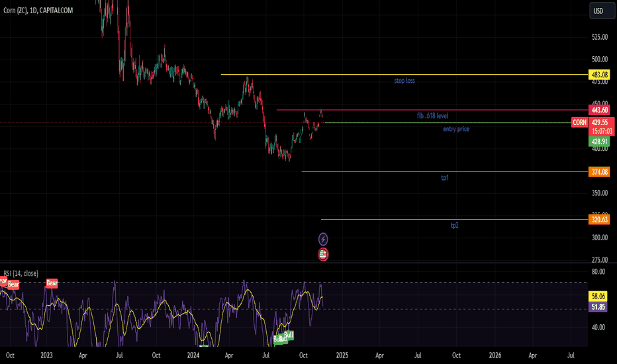The image size is (617, 364).
Task: Click the 525.00 price scale label
Action: (x=600, y=37)
